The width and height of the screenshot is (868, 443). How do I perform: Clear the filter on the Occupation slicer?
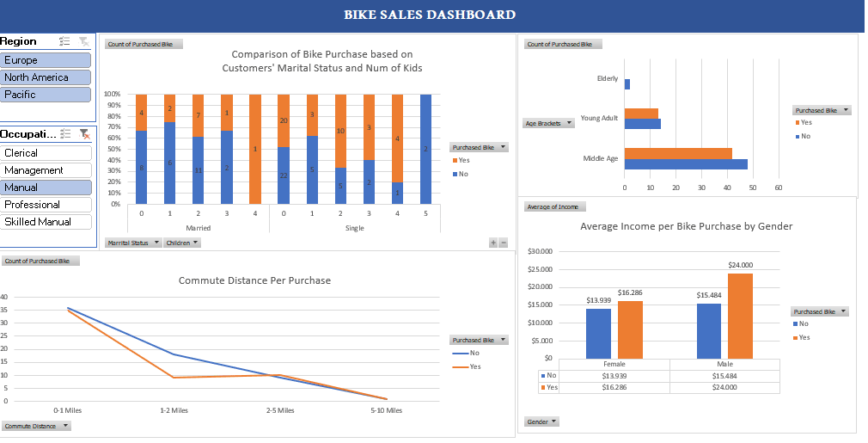coord(84,134)
